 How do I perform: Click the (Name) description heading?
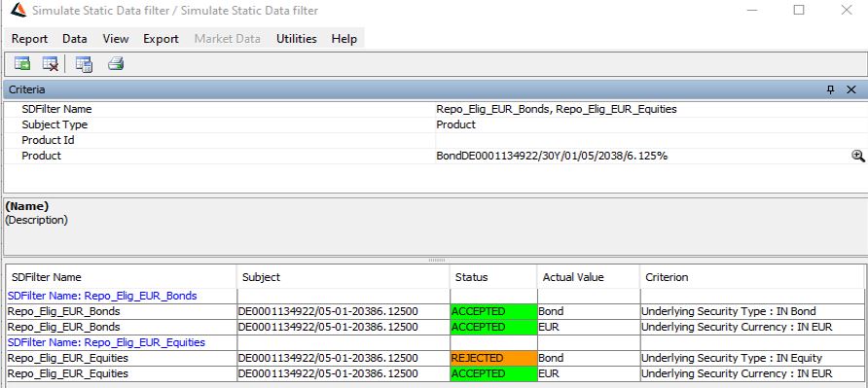27,206
